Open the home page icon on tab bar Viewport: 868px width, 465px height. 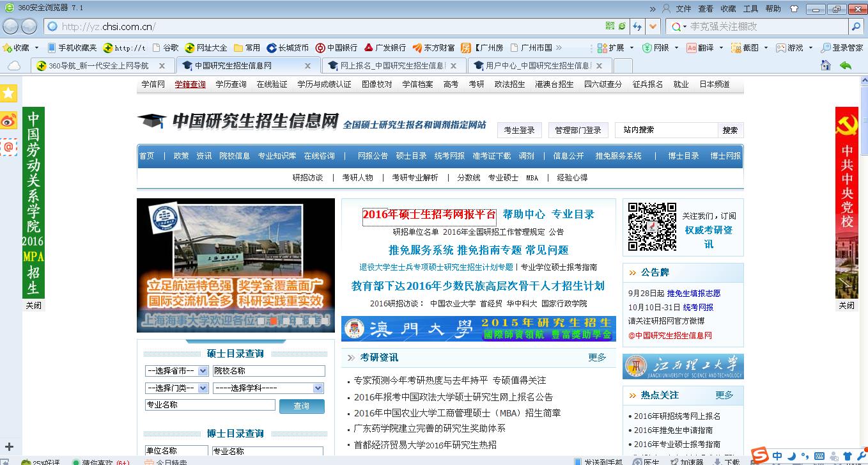coord(826,65)
